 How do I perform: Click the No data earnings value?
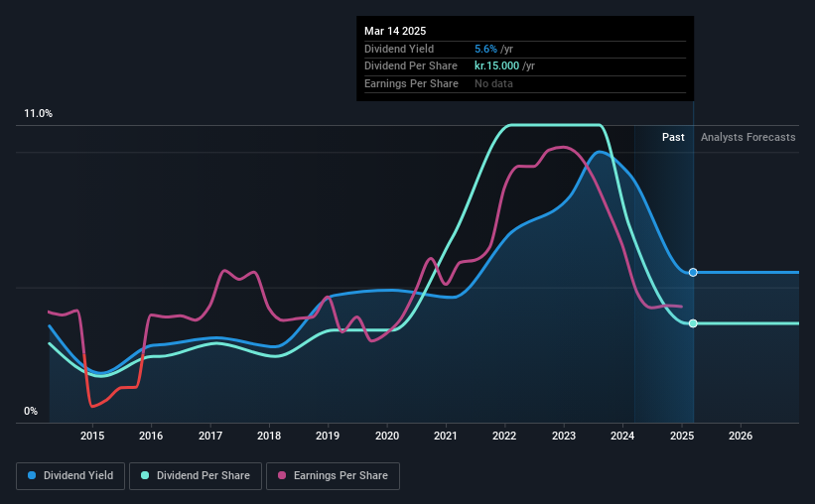coord(493,83)
